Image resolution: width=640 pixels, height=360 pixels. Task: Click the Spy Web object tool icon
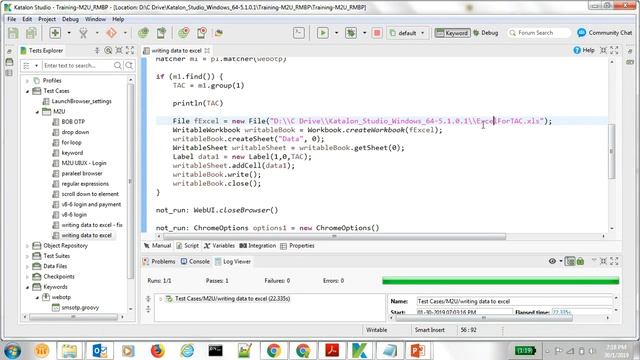[83, 33]
